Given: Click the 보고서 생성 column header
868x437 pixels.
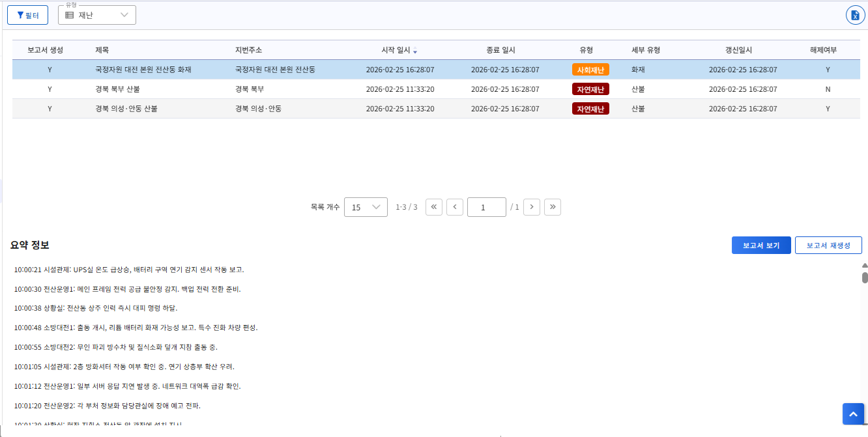Looking at the screenshot, I should 45,50.
